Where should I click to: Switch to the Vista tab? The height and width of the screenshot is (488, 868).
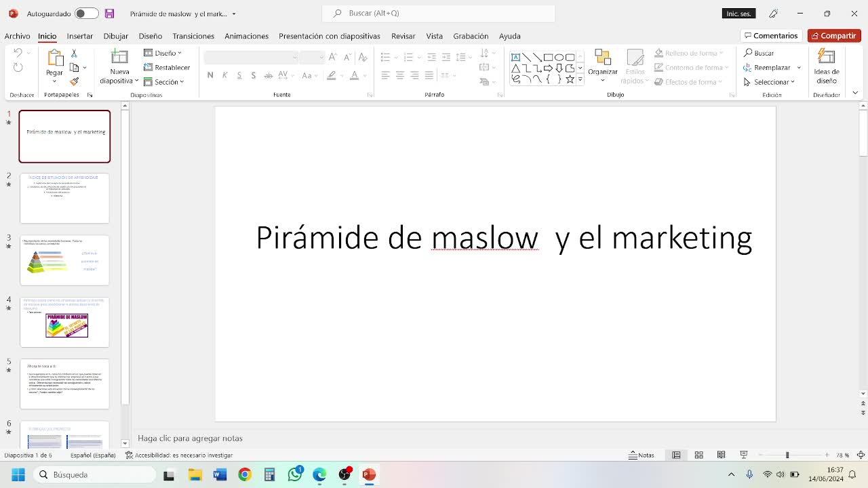click(x=434, y=36)
